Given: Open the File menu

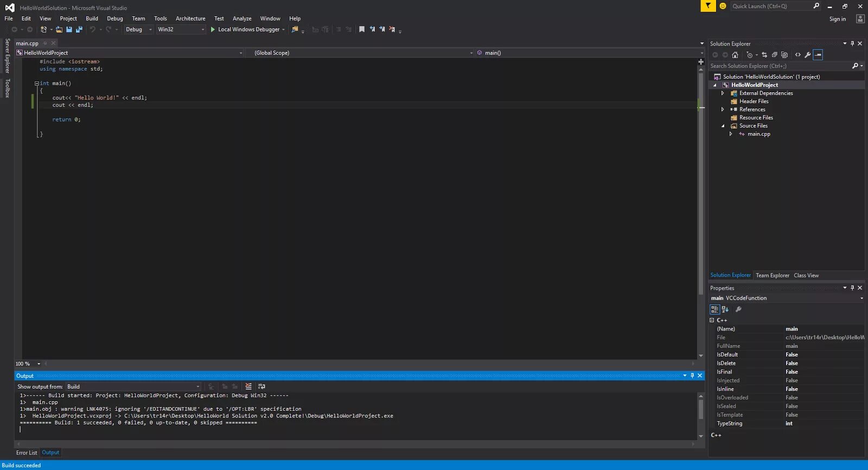Looking at the screenshot, I should pos(9,18).
